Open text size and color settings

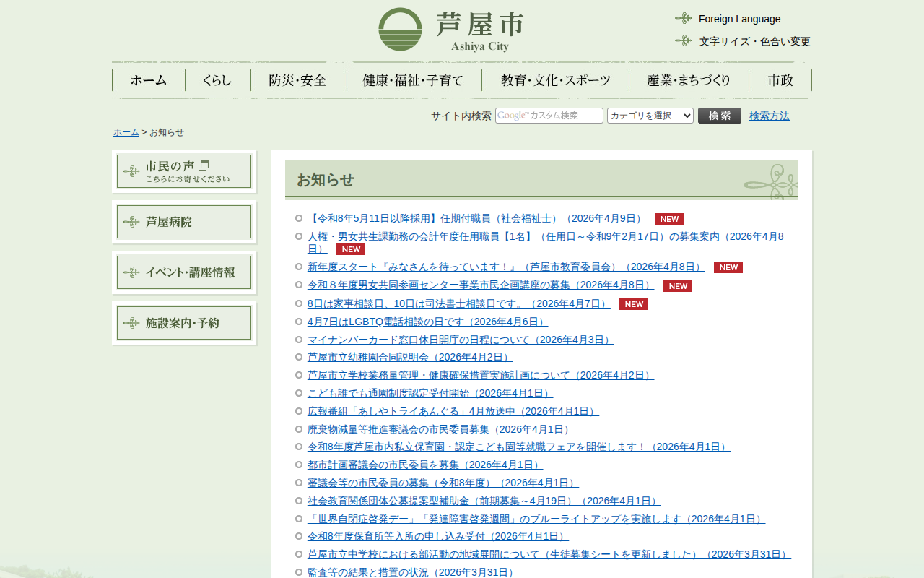tap(754, 41)
